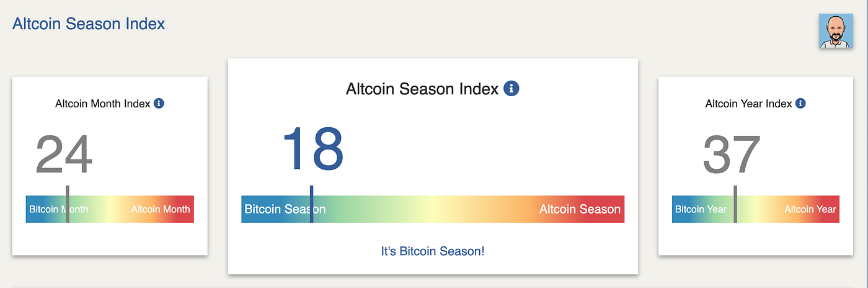Select the Season Index slider marker
This screenshot has width=868, height=288.
(311, 204)
